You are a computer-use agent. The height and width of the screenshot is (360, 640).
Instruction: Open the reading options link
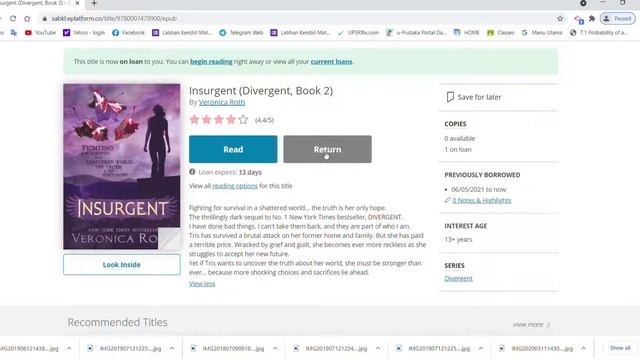235,186
